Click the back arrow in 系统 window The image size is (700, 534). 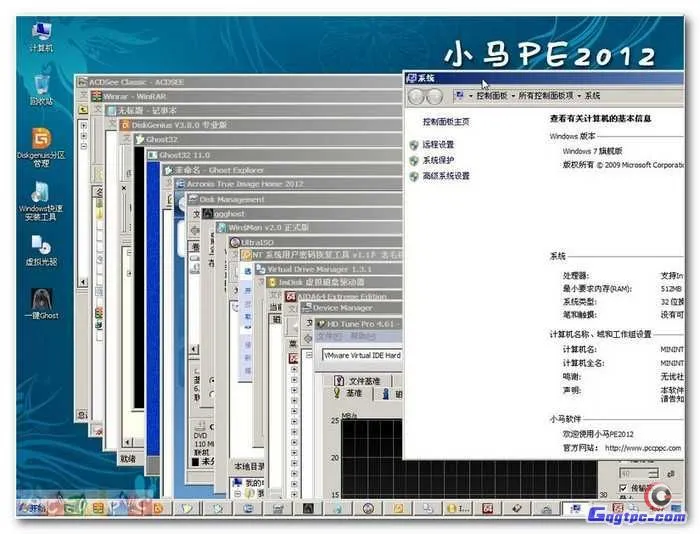click(x=417, y=96)
